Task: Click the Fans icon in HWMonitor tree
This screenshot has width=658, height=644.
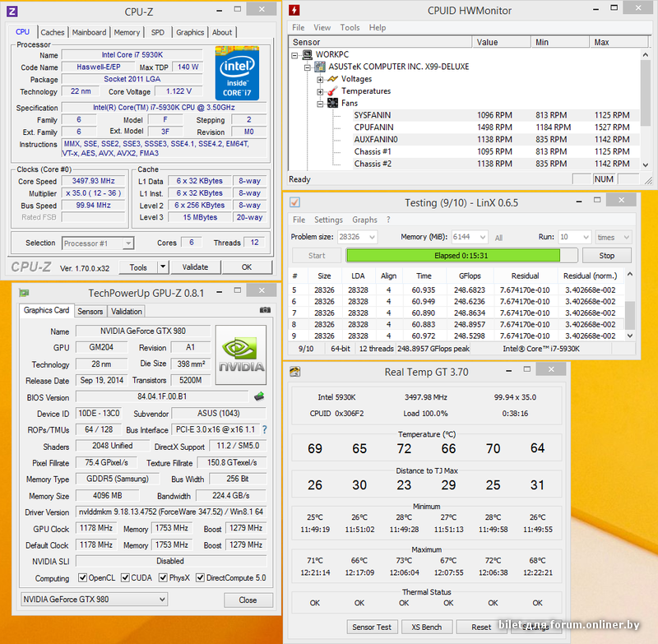Action: coord(333,103)
